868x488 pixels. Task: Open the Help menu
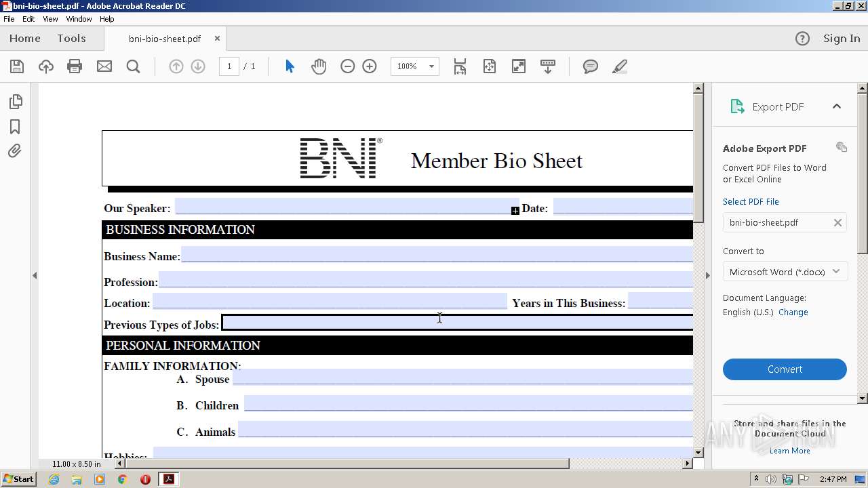pyautogui.click(x=106, y=19)
